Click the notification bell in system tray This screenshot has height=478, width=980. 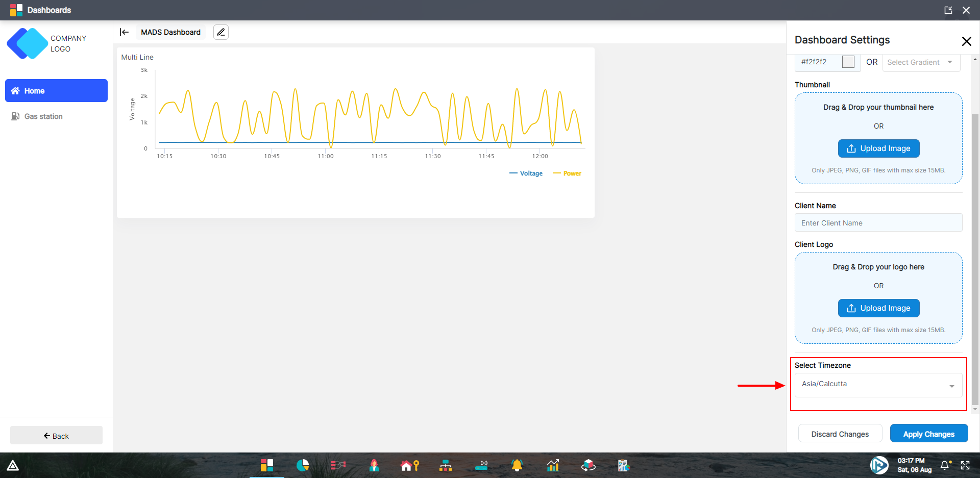[x=945, y=465]
